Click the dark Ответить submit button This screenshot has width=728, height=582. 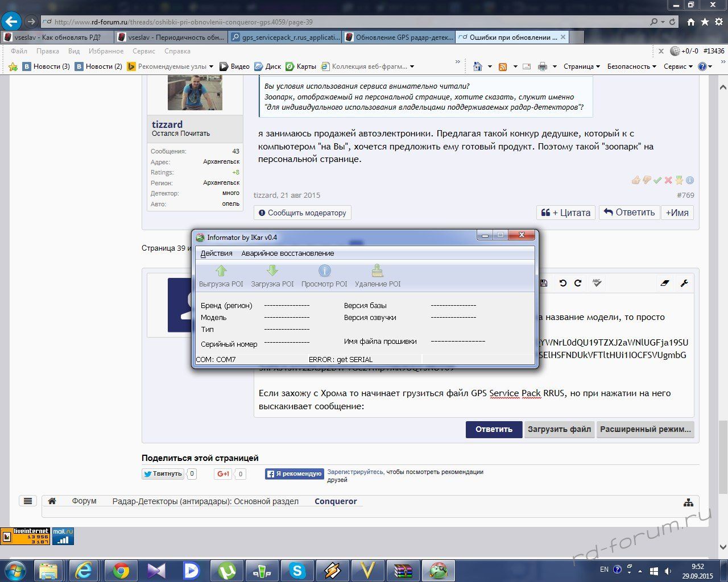[494, 429]
